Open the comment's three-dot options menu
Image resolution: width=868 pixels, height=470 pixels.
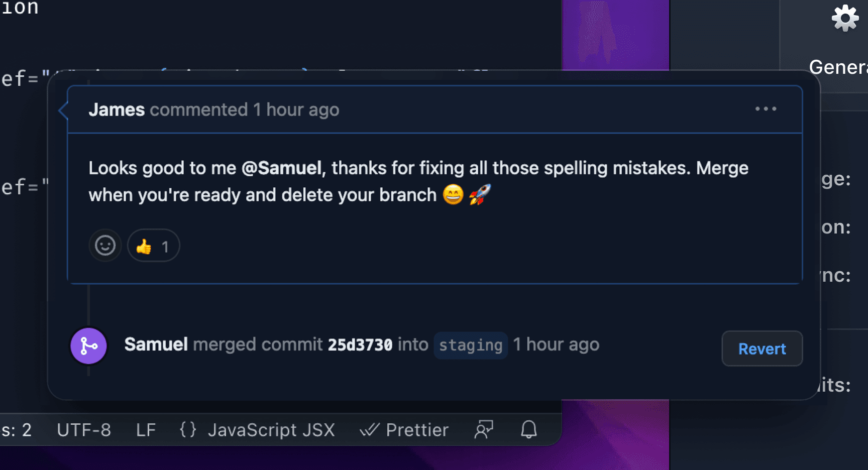[766, 109]
